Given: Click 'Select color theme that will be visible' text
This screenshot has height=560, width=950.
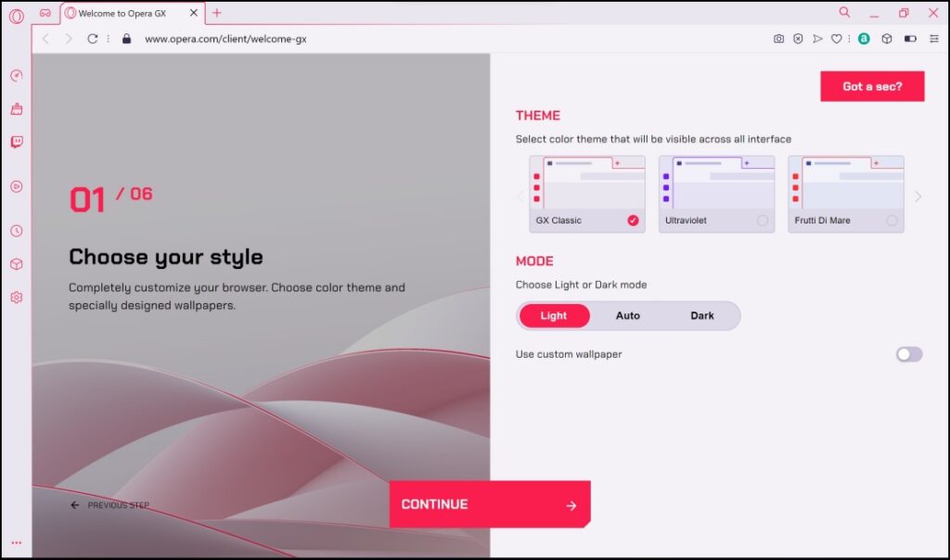Looking at the screenshot, I should (x=653, y=139).
